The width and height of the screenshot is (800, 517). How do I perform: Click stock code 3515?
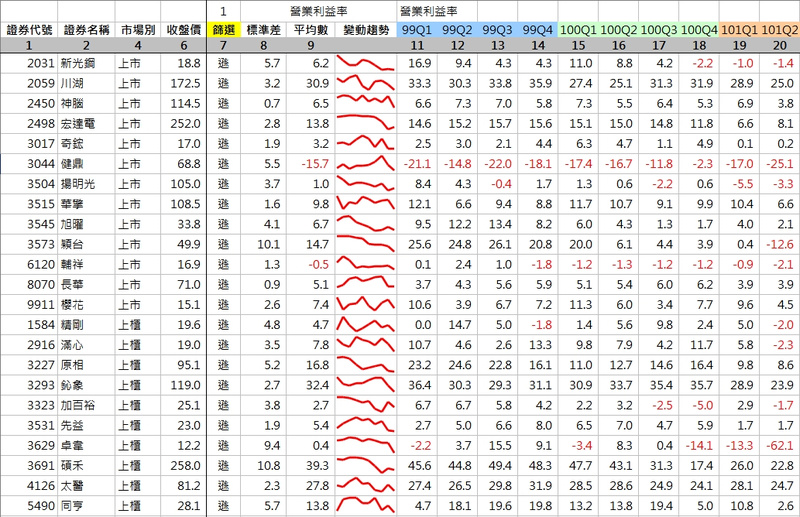(41, 204)
